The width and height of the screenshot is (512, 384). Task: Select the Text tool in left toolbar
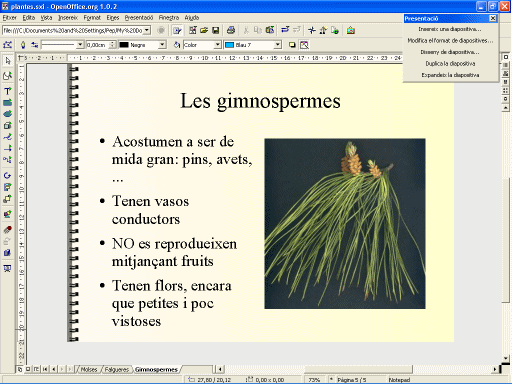point(7,91)
